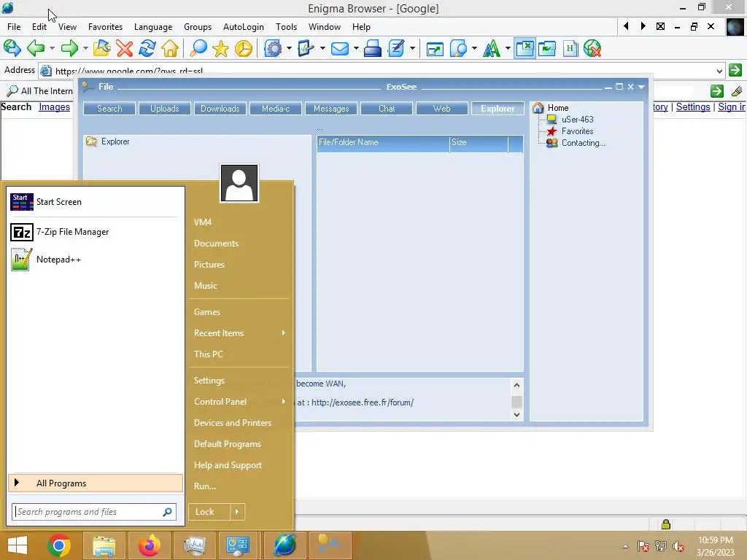Open gear Options dropdown arrow

[289, 48]
